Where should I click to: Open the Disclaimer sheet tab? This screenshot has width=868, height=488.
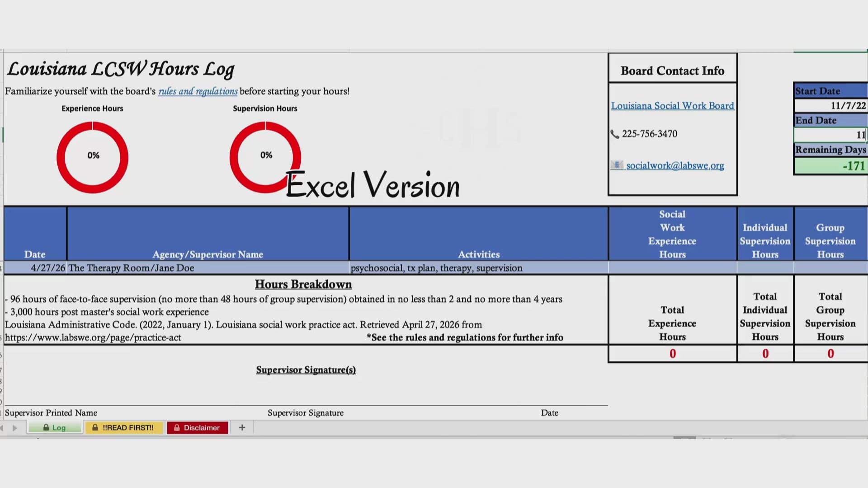197,427
